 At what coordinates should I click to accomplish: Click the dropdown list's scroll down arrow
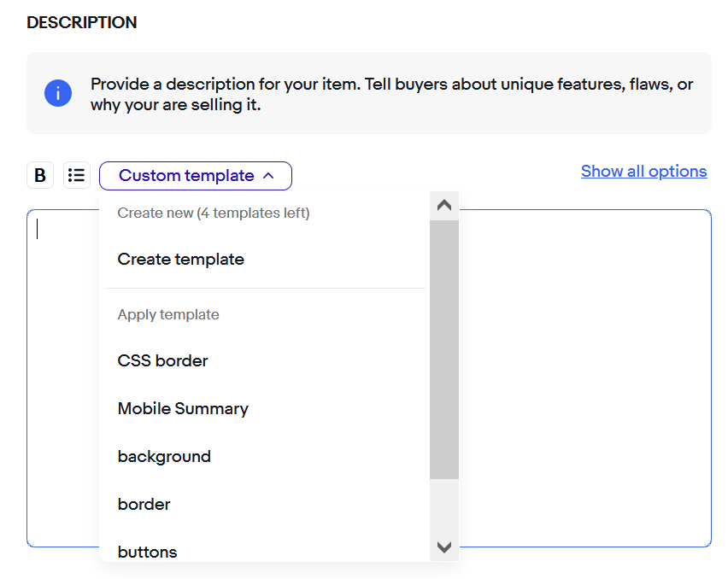pos(444,547)
